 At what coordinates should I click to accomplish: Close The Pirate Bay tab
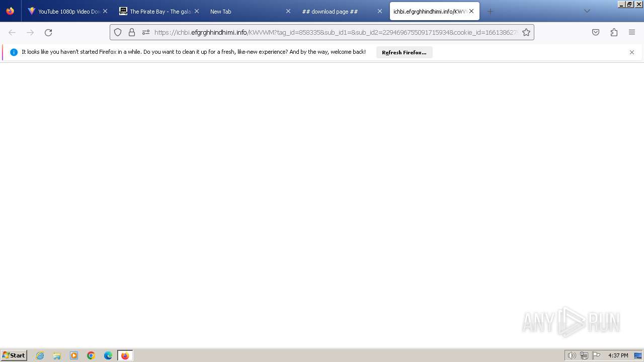197,11
